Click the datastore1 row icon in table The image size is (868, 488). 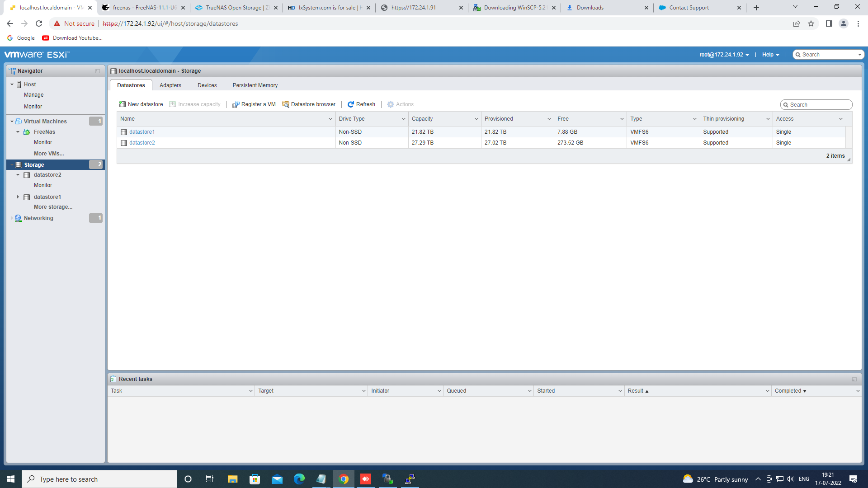[123, 132]
